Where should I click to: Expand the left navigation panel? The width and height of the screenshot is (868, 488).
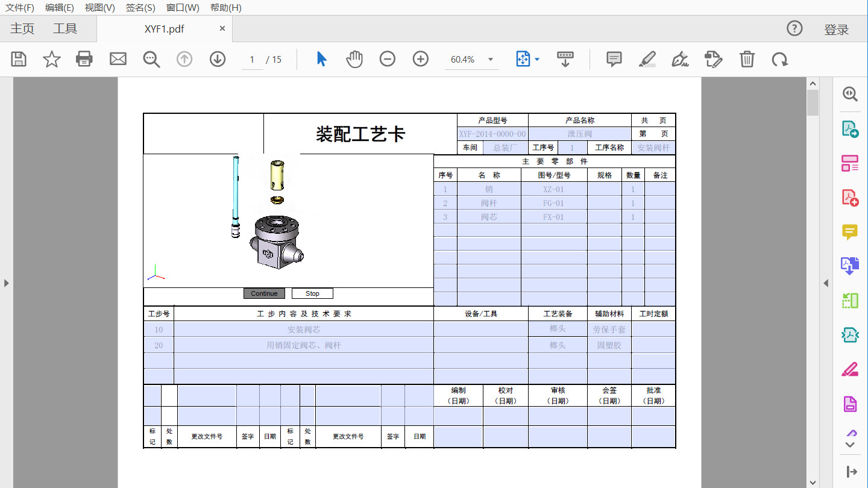tap(6, 283)
